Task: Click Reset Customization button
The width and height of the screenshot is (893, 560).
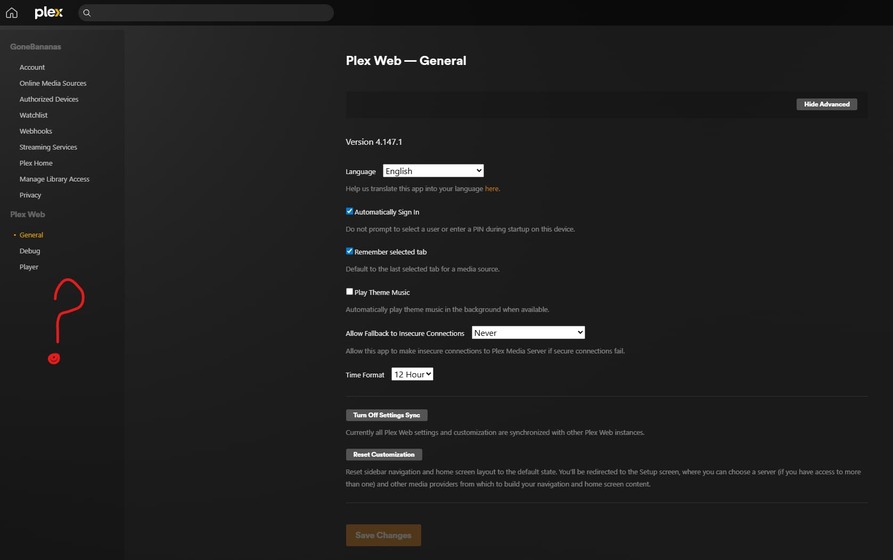Action: tap(384, 455)
